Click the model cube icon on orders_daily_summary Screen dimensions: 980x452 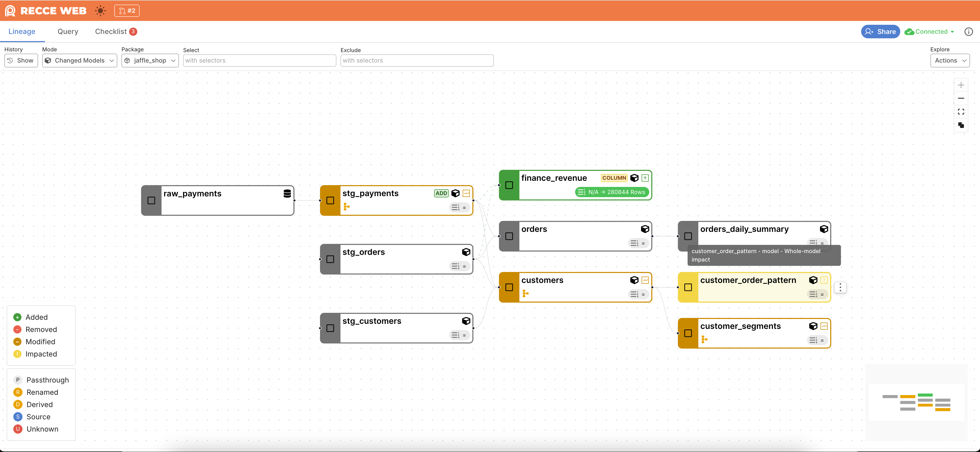[x=824, y=229]
